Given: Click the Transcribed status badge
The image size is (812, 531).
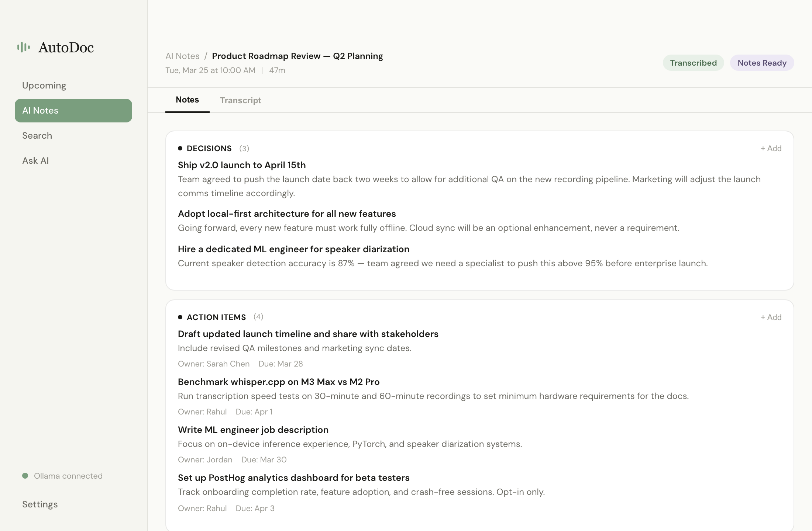Looking at the screenshot, I should click(693, 63).
